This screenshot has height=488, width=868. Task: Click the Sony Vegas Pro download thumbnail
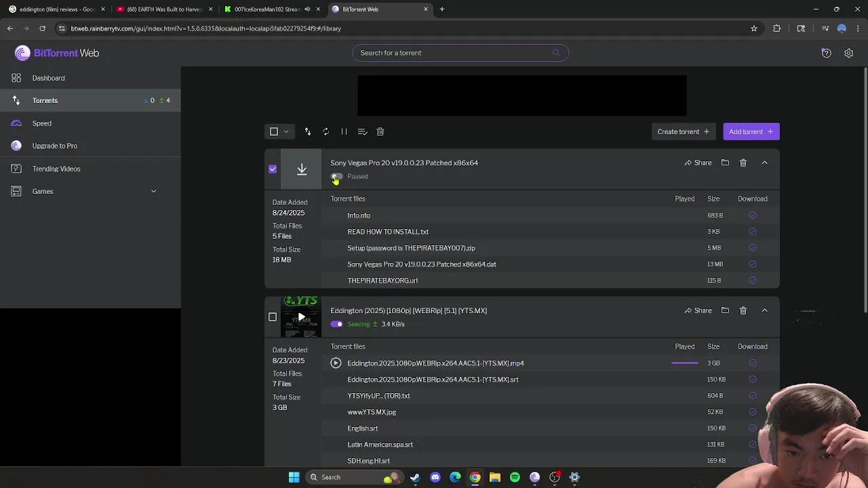pos(302,169)
